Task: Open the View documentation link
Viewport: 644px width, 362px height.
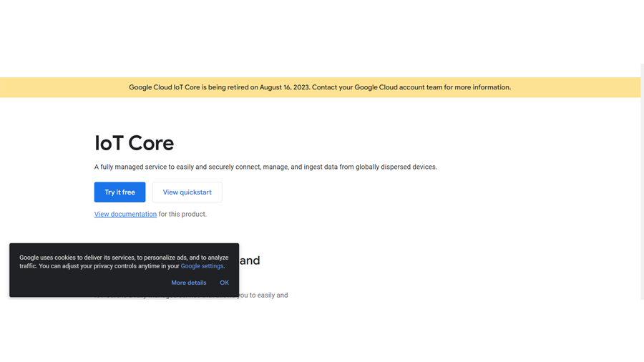Action: tap(125, 214)
